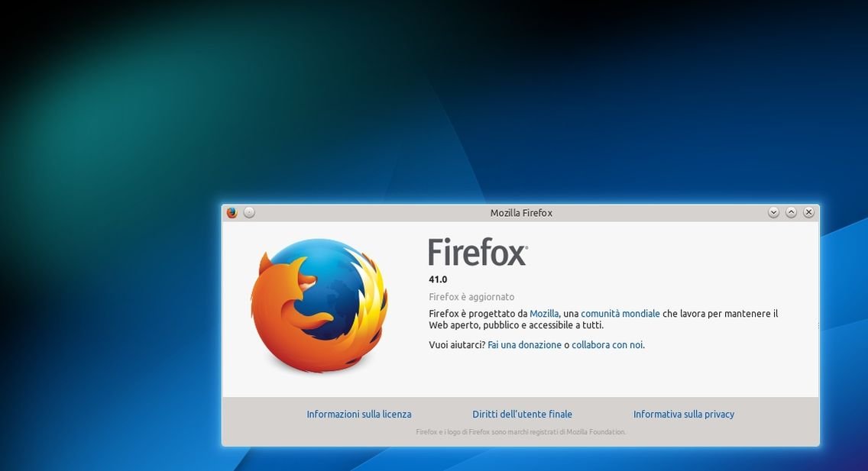Image resolution: width=868 pixels, height=471 pixels.
Task: Click the Firefox è aggiornato status text
Action: click(x=471, y=297)
